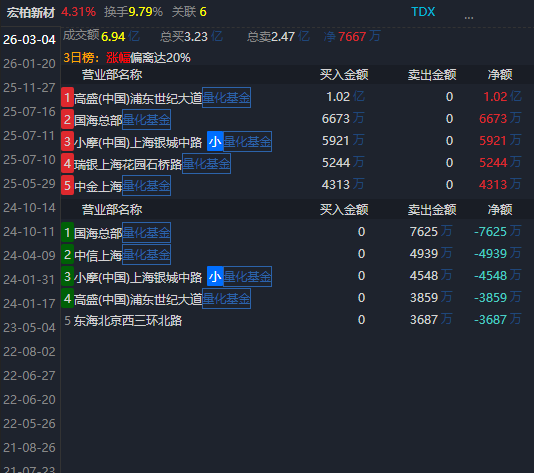Open 高盛(中国)浦东世纪大道 in buyer list

click(138, 98)
